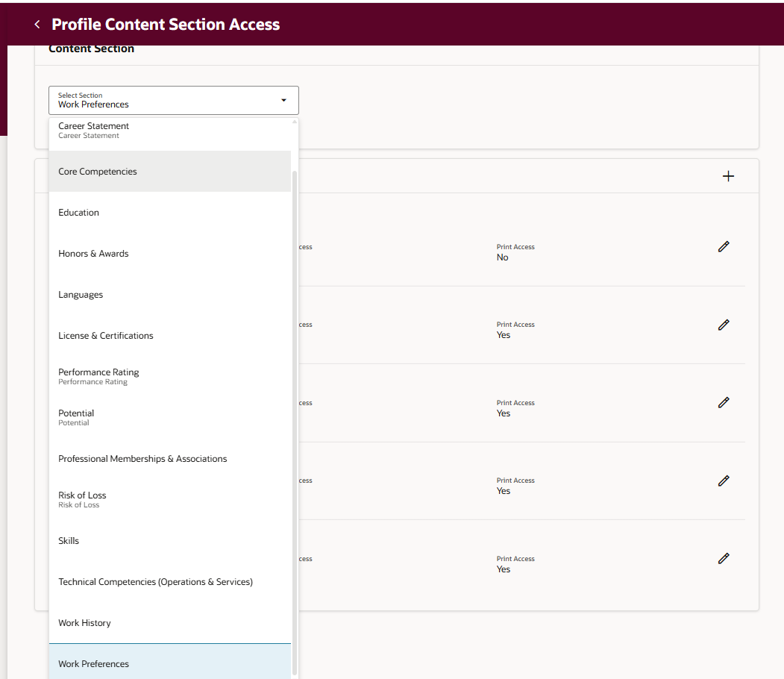
Task: Click the fourth row's pencil edit icon
Action: point(723,481)
